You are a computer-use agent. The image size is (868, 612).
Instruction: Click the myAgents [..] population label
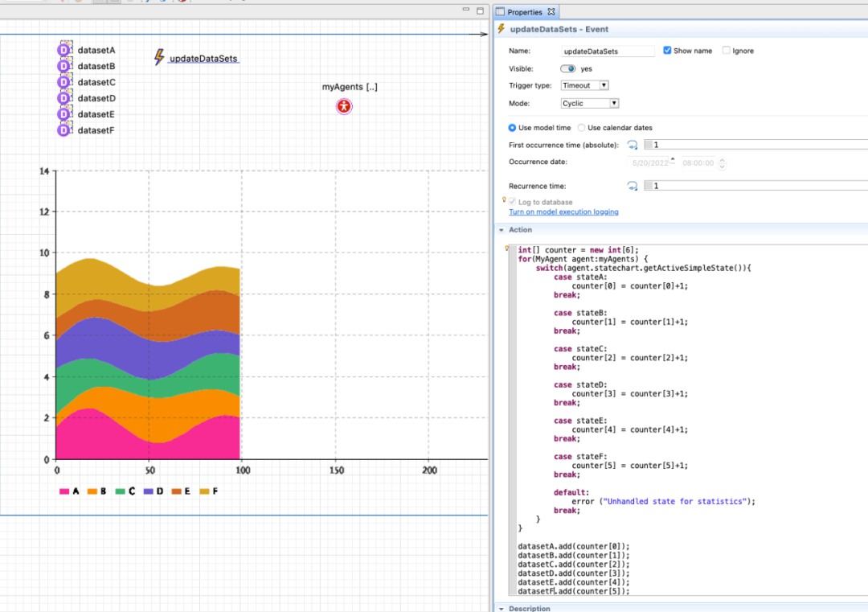(x=350, y=87)
